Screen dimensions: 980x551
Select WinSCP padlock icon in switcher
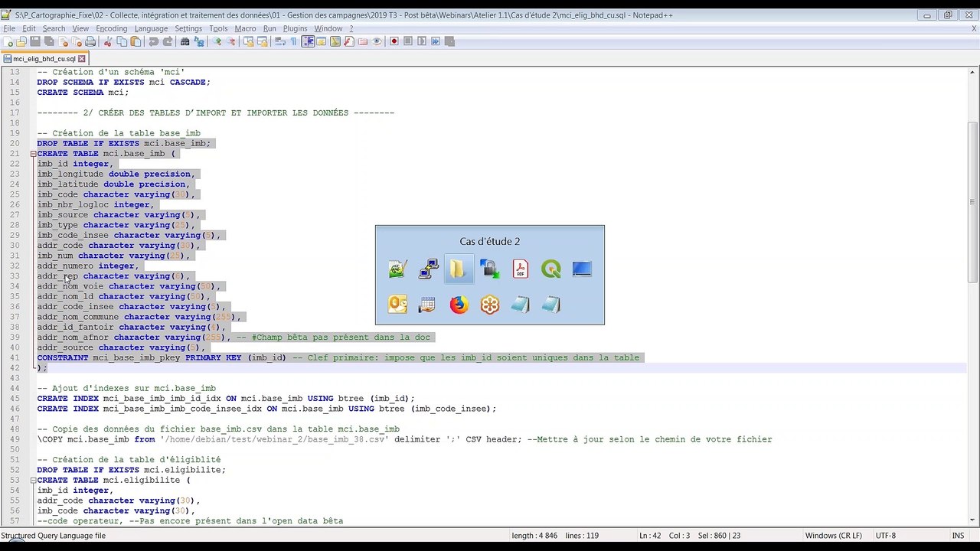489,269
